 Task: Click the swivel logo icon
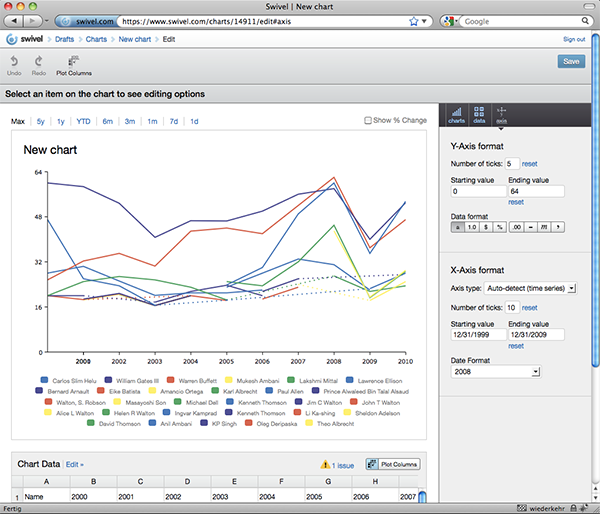pyautogui.click(x=12, y=39)
